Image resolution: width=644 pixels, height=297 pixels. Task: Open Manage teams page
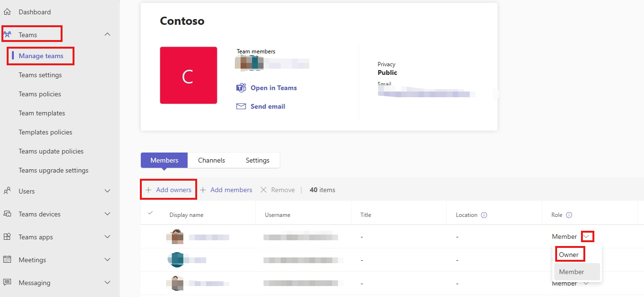pyautogui.click(x=41, y=56)
